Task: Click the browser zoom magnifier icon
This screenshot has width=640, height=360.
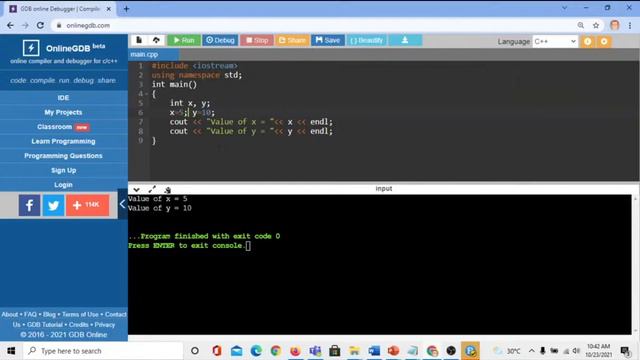Action: [x=580, y=25]
